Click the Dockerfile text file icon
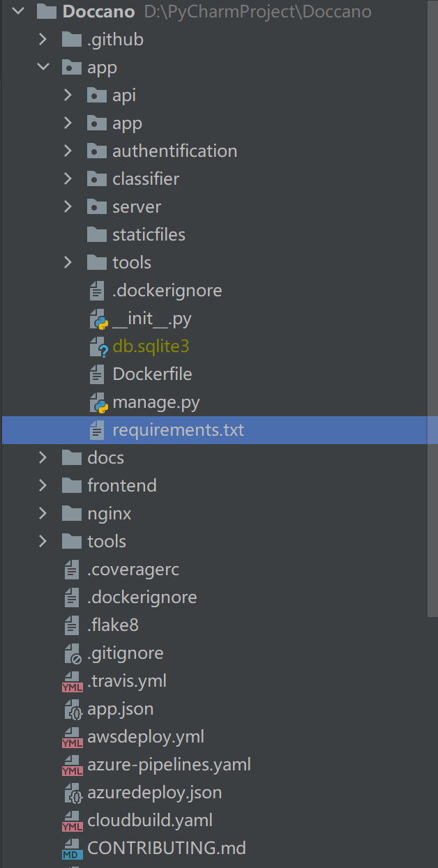This screenshot has height=868, width=438. coord(98,374)
